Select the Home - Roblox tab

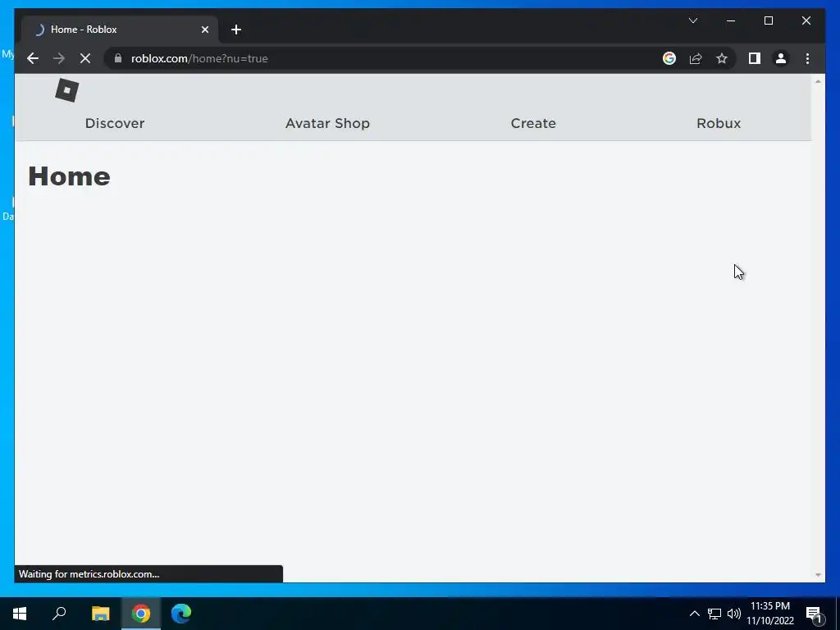pyautogui.click(x=119, y=30)
